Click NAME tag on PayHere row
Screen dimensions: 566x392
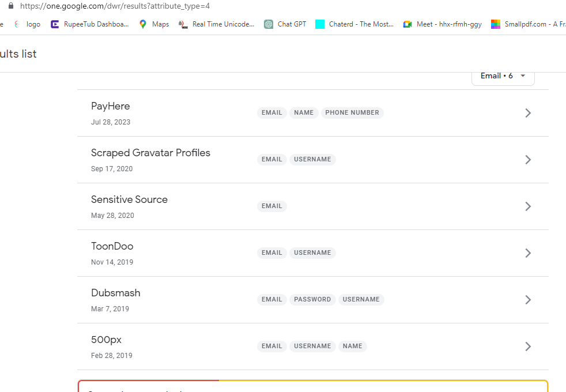[304, 112]
